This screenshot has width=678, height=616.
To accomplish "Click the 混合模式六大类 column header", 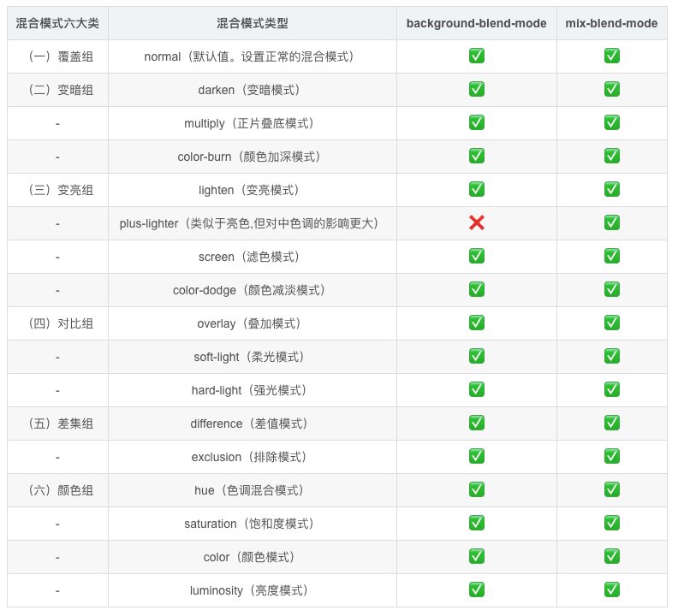I will (57, 23).
